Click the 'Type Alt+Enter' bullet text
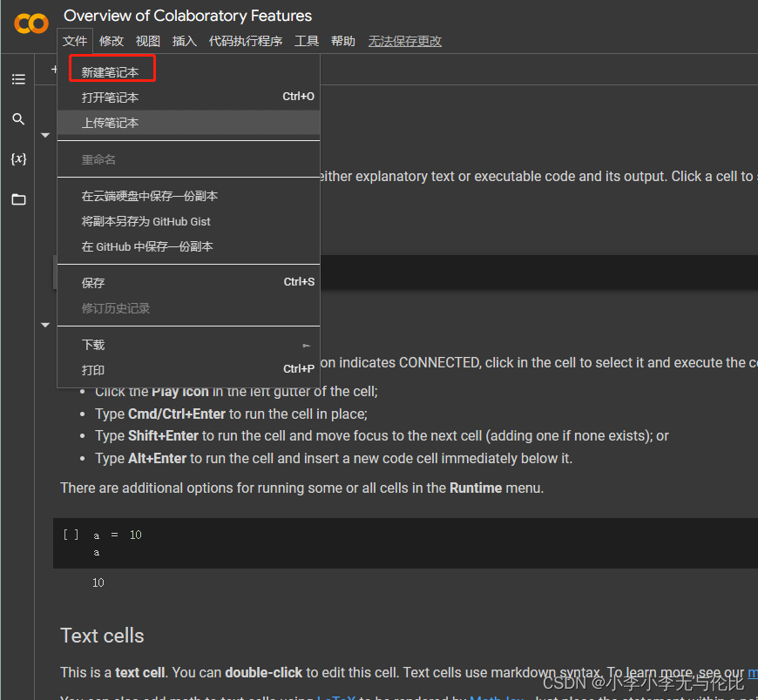Screen dimensions: 758x700 [334, 459]
